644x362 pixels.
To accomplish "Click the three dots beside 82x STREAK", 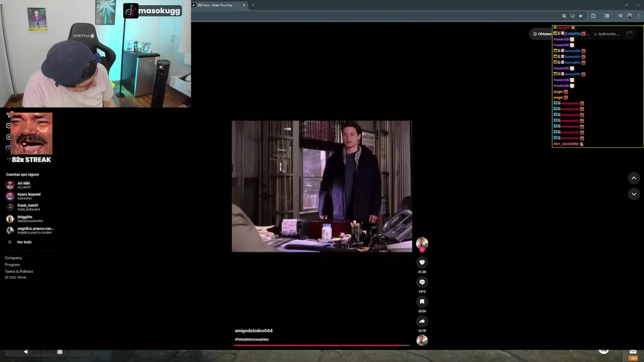I will click(9, 159).
